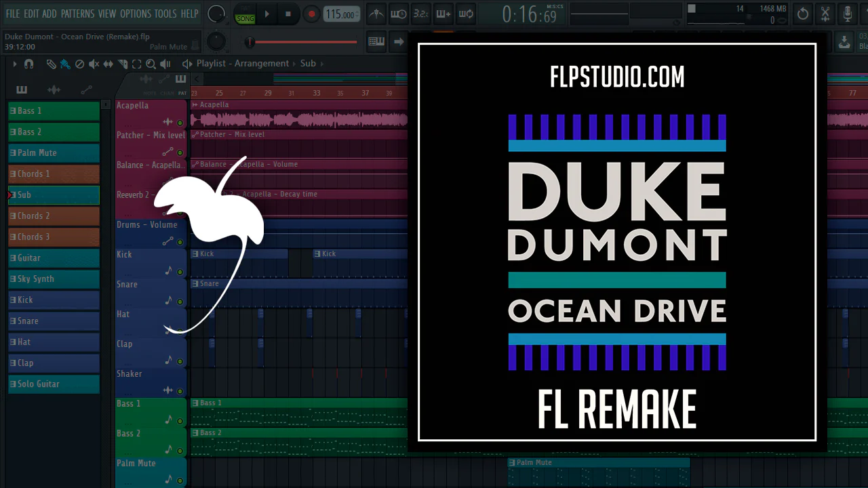This screenshot has height=488, width=868.
Task: Select the Sky Synth pattern
Action: [x=54, y=279]
